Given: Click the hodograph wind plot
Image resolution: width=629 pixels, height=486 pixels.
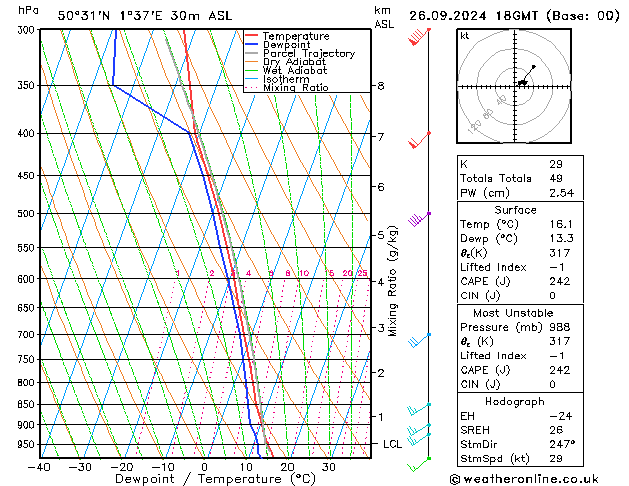Looking at the screenshot, I should pos(514,86).
